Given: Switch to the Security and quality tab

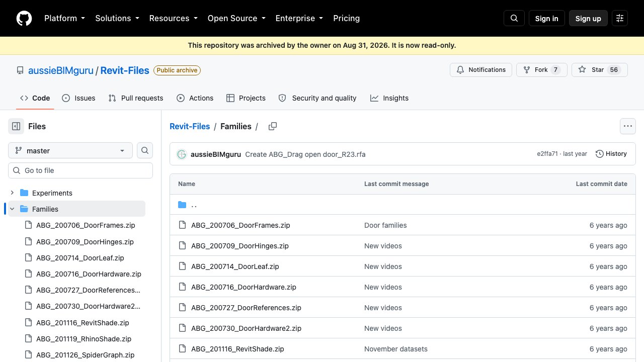Looking at the screenshot, I should pos(317,98).
